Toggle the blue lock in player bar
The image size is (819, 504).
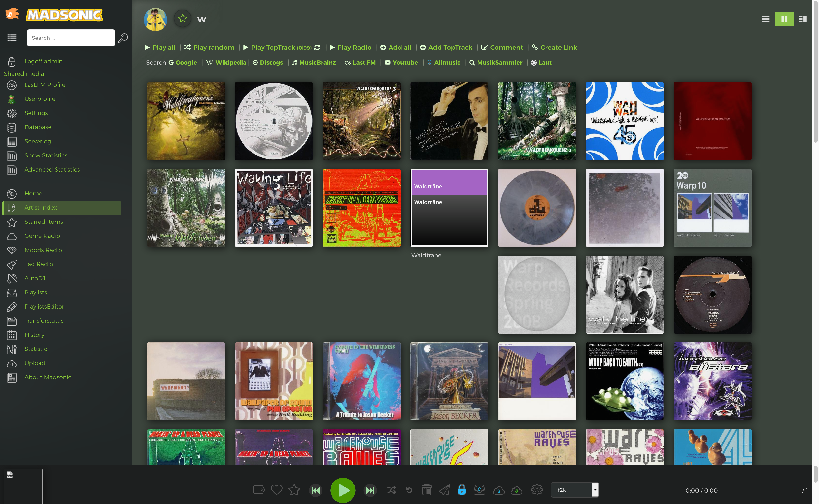pos(462,490)
